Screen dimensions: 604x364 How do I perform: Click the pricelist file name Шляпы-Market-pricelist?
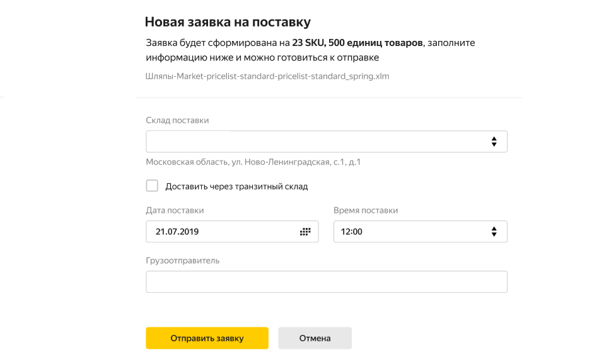pyautogui.click(x=267, y=76)
